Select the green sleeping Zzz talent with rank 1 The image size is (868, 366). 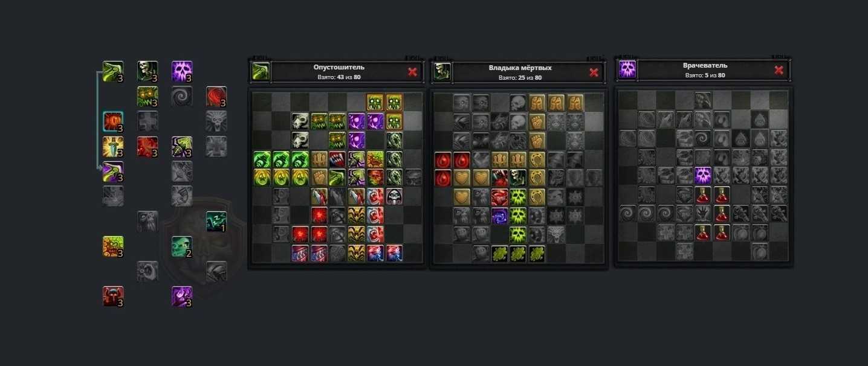tap(216, 221)
